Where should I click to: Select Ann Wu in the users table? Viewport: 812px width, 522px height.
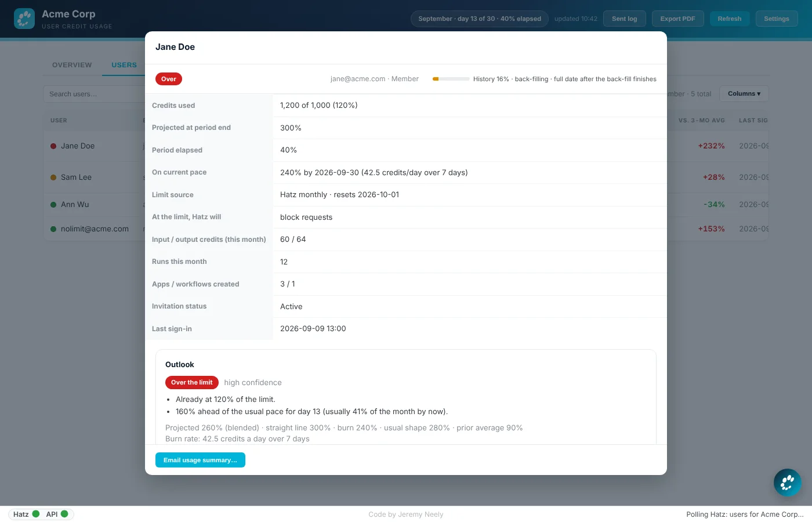(75, 205)
